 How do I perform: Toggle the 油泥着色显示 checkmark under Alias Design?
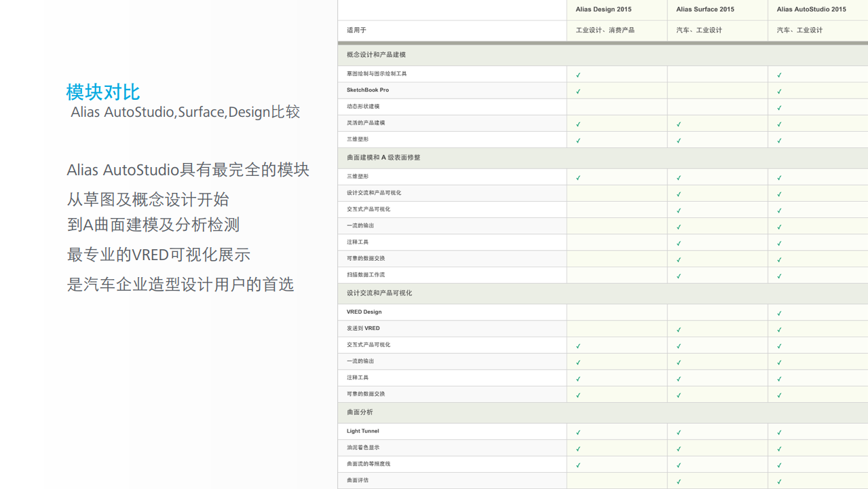[578, 448]
